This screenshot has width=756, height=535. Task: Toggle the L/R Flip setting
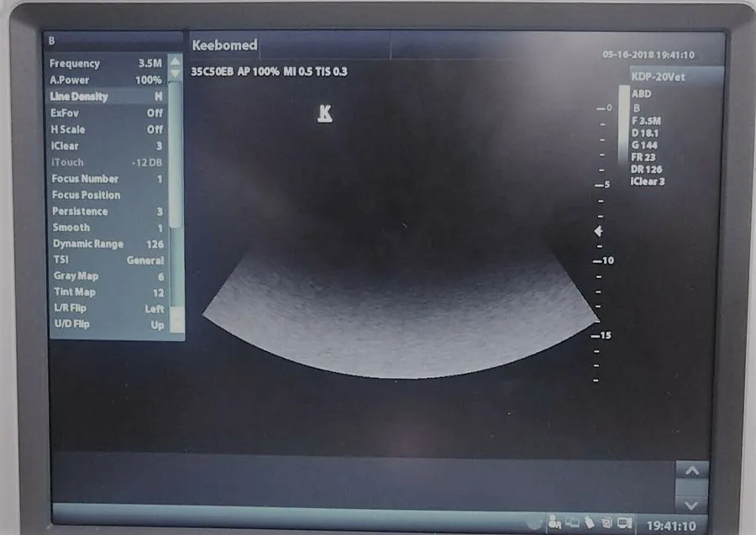(x=109, y=308)
